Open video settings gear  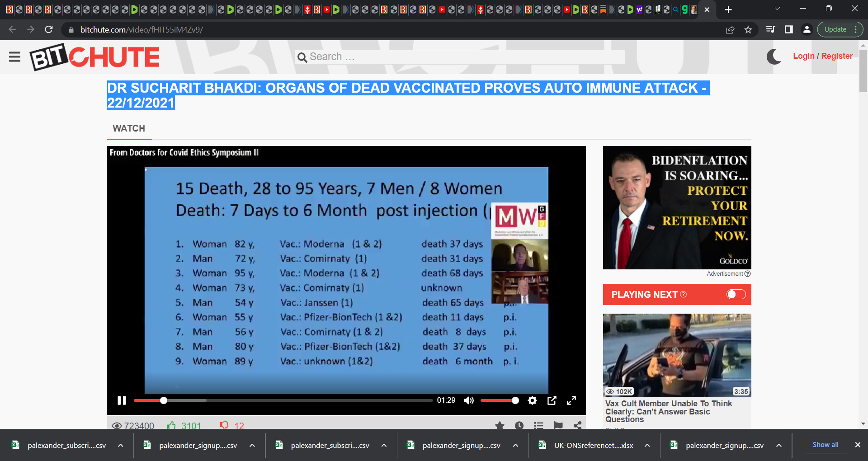pos(532,400)
